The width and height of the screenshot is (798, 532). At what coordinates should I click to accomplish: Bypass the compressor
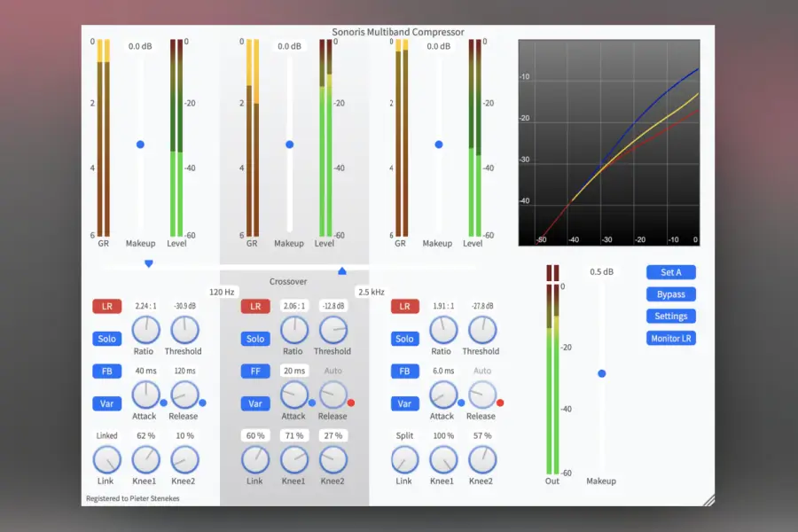pos(670,293)
